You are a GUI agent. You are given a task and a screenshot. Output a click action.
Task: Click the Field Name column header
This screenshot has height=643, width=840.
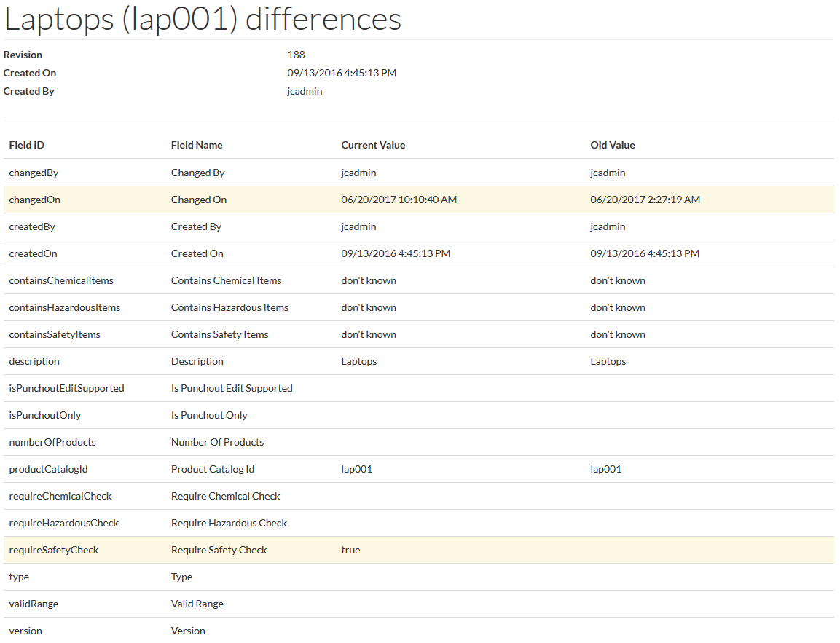pos(197,145)
